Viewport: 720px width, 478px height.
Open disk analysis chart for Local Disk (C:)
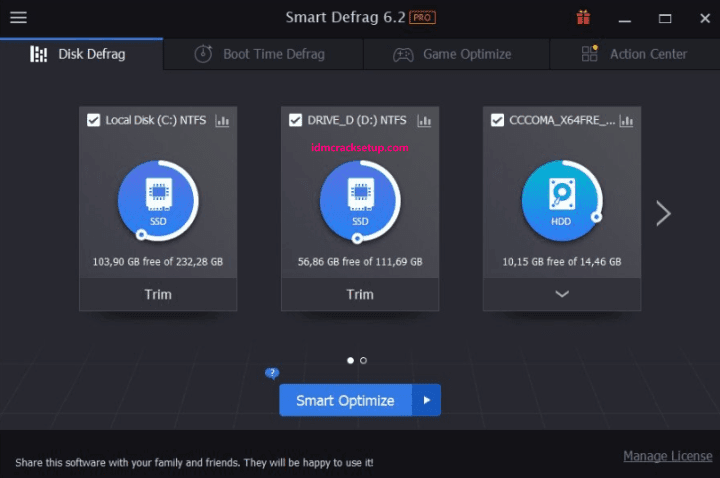coord(222,121)
